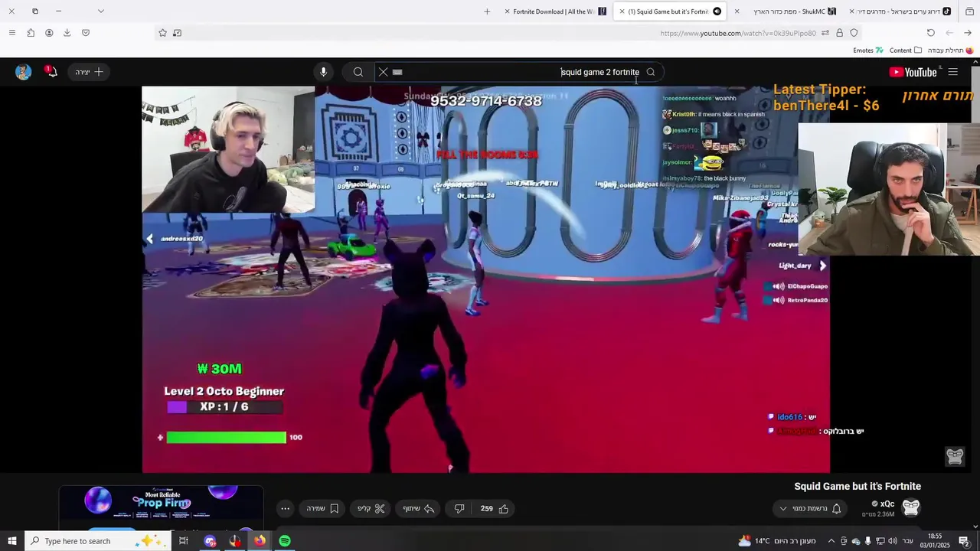Image resolution: width=980 pixels, height=551 pixels.
Task: Open the Emotes bookmark
Action: (x=868, y=51)
